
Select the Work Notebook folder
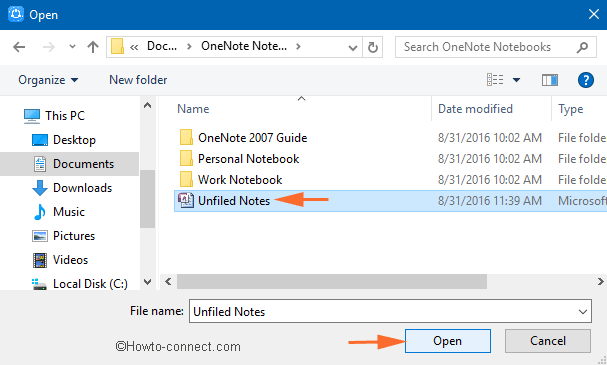point(240,180)
